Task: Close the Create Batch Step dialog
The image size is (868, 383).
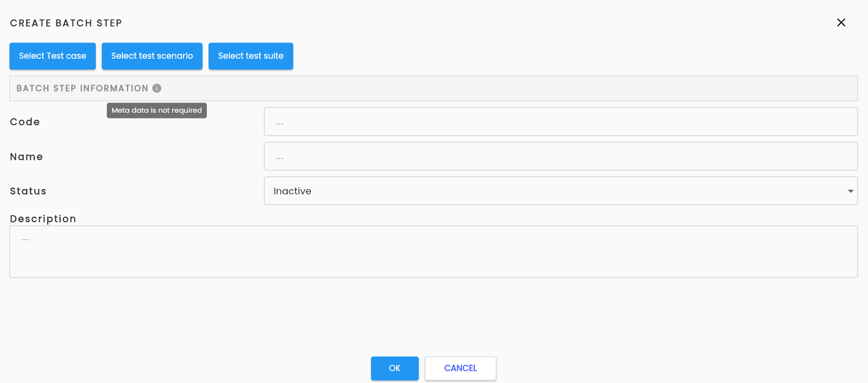Action: (841, 22)
